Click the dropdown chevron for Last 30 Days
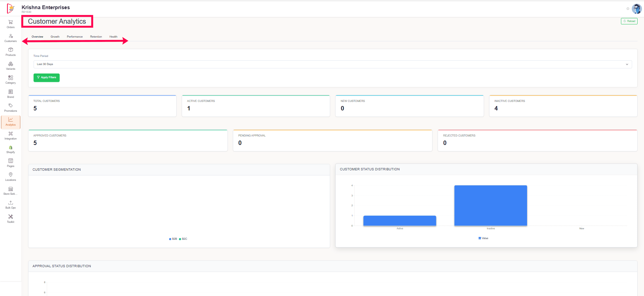Image resolution: width=644 pixels, height=296 pixels. [627, 64]
